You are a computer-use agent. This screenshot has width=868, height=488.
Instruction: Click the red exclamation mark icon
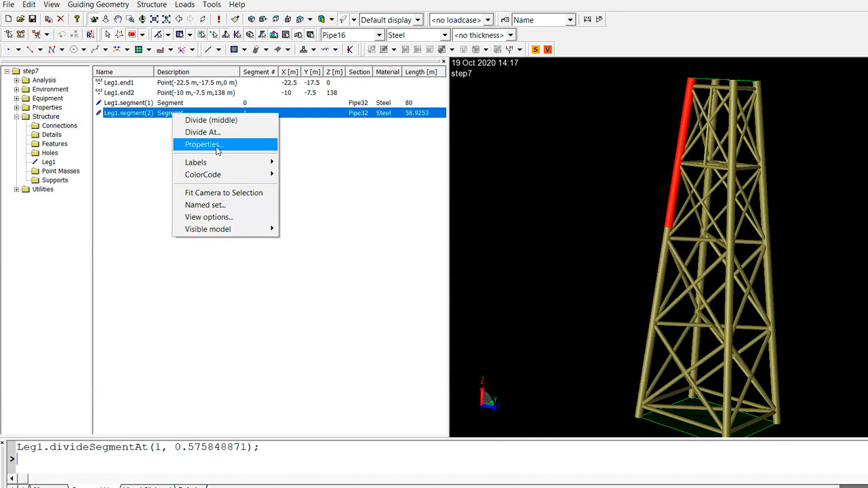click(219, 20)
